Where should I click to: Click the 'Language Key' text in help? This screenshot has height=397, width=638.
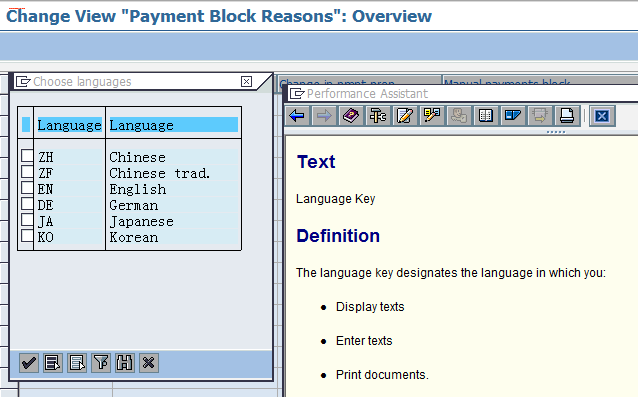click(x=336, y=199)
